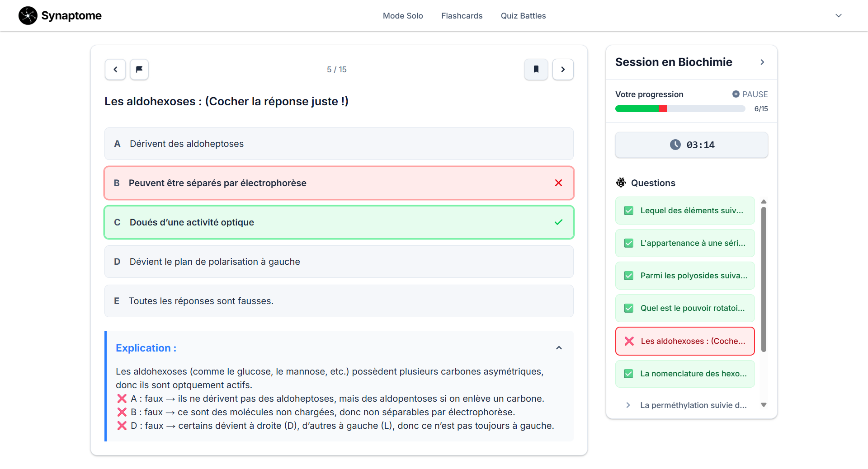Choose answer E Toutes les réponses sont fausses

point(339,301)
